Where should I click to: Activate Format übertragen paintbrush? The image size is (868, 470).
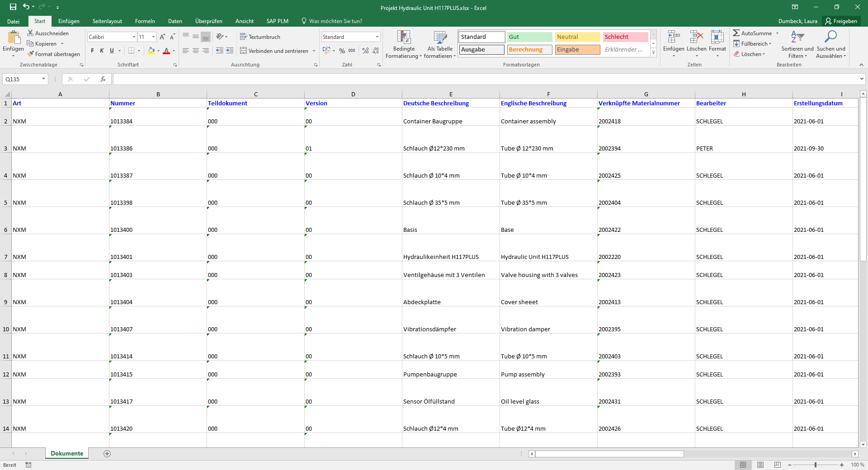(53, 54)
